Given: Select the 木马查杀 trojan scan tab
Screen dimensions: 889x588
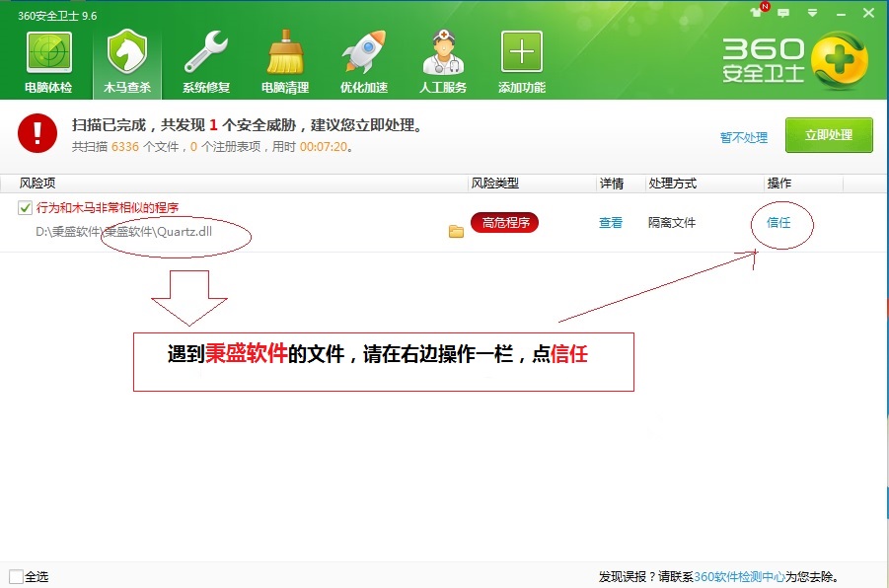Looking at the screenshot, I should click(x=127, y=62).
